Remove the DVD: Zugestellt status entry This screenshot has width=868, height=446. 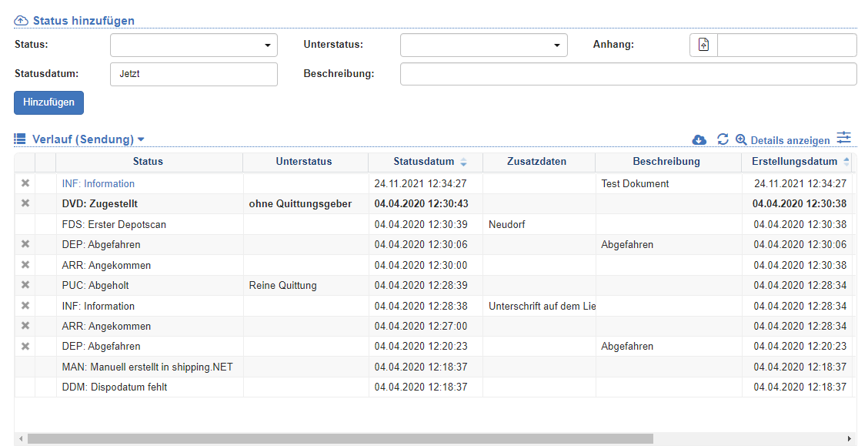pyautogui.click(x=25, y=203)
